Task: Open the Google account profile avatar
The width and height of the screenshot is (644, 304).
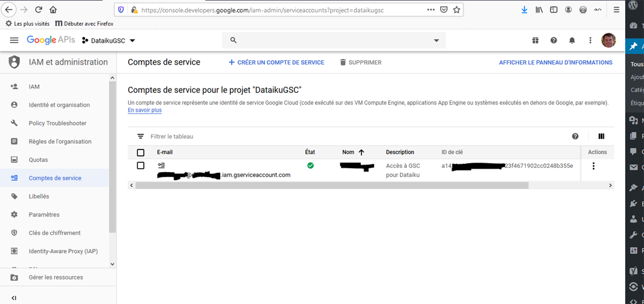Action: (x=608, y=40)
